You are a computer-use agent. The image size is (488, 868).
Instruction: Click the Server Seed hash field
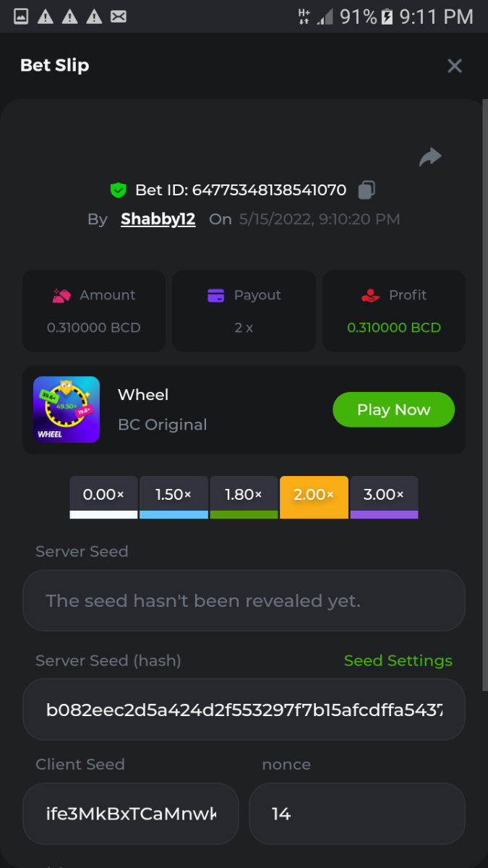coord(244,709)
